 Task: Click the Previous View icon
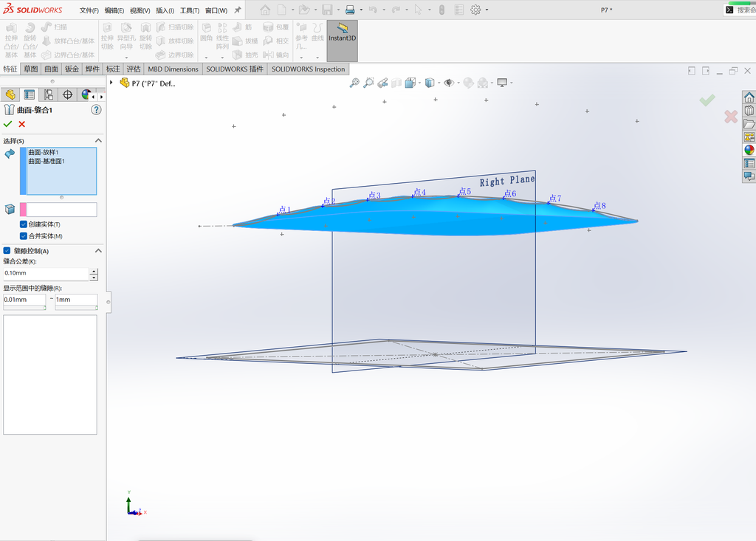tap(382, 83)
